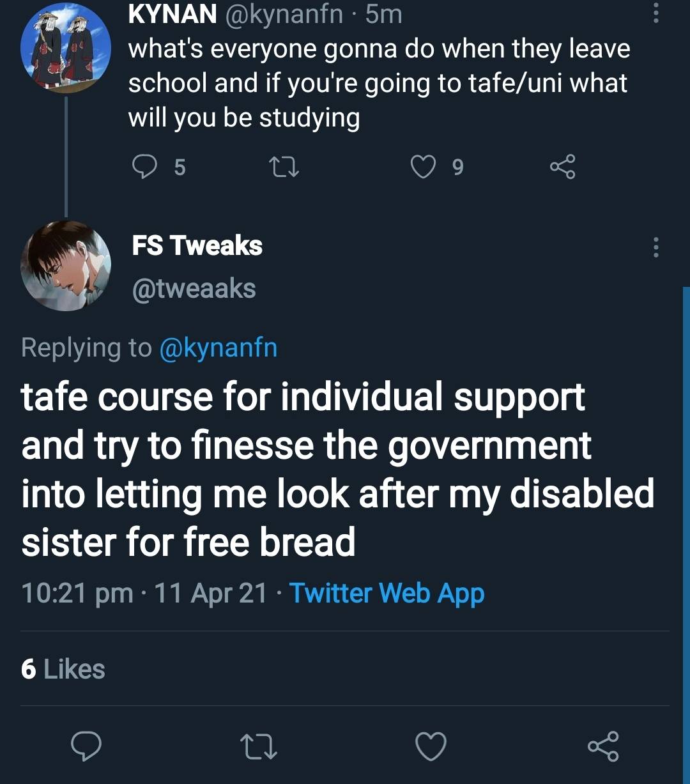Open KYNAN's profile picture
Screen dimensions: 690x784
pos(66,49)
